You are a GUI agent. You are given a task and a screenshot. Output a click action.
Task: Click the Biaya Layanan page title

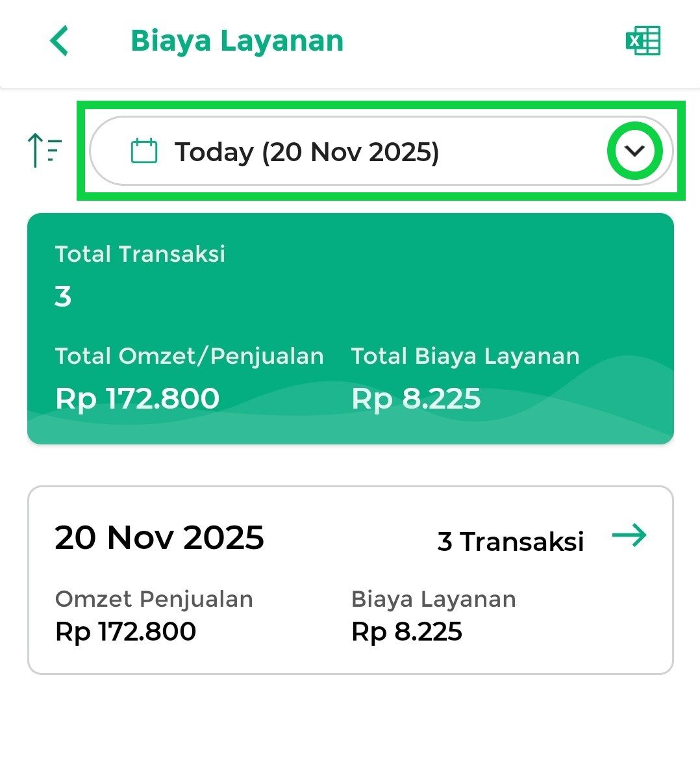click(x=237, y=41)
